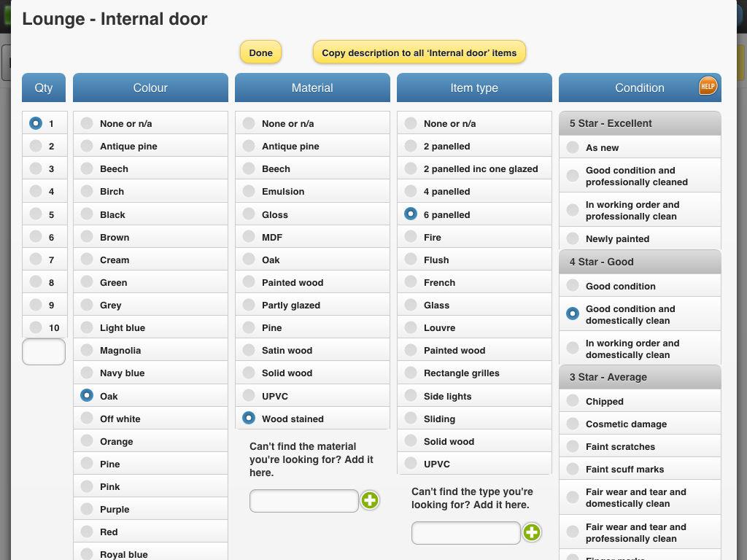Screen dimensions: 747x560
Task: Click the Material column header
Action: (x=312, y=87)
